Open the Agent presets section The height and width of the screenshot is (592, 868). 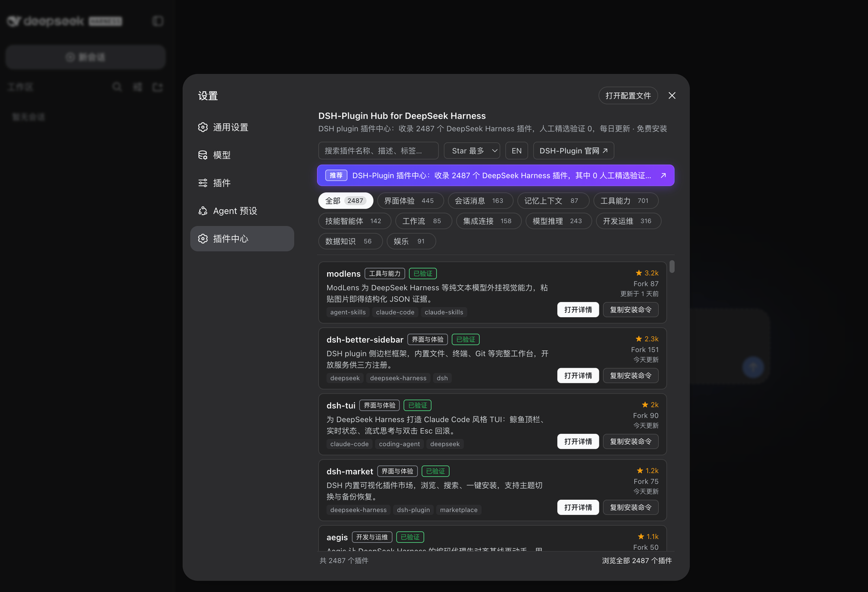(242, 211)
